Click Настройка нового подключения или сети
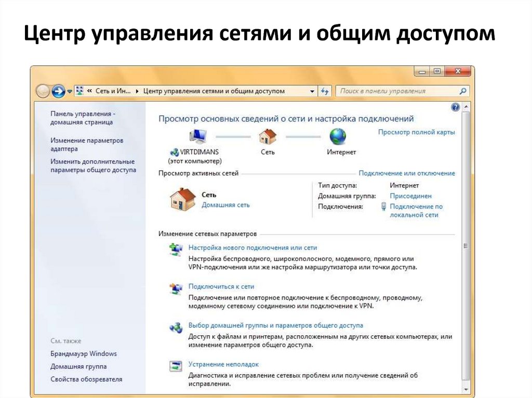The height and width of the screenshot is (398, 532). click(x=252, y=248)
